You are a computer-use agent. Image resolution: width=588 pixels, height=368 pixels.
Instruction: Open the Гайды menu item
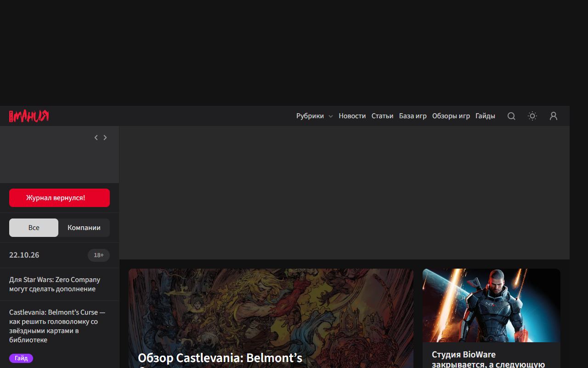pos(485,116)
